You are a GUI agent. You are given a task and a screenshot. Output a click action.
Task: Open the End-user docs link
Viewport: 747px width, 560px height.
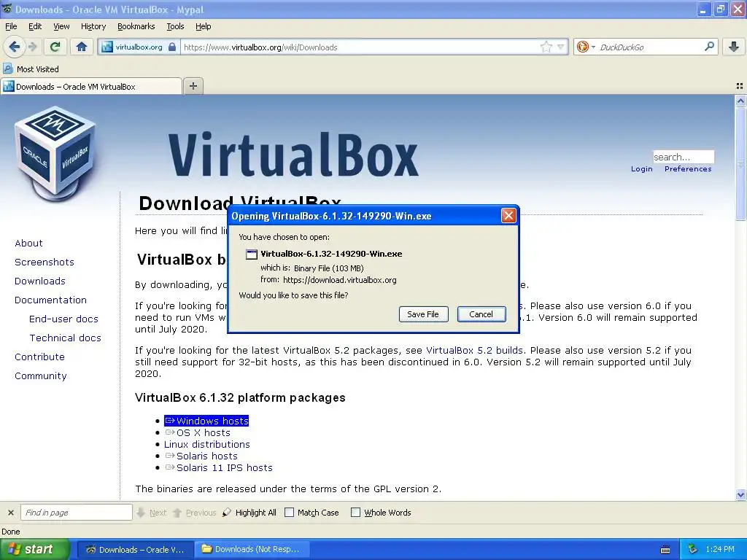(64, 319)
